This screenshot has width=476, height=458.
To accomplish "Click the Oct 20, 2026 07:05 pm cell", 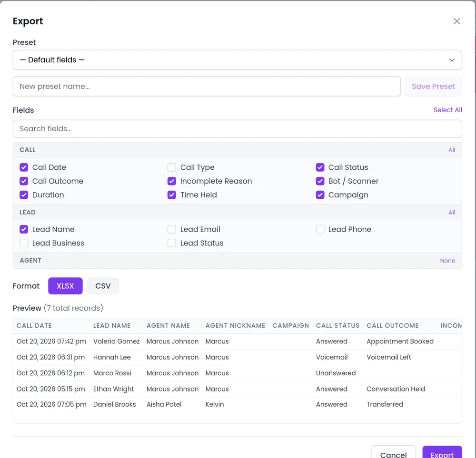I will click(51, 404).
